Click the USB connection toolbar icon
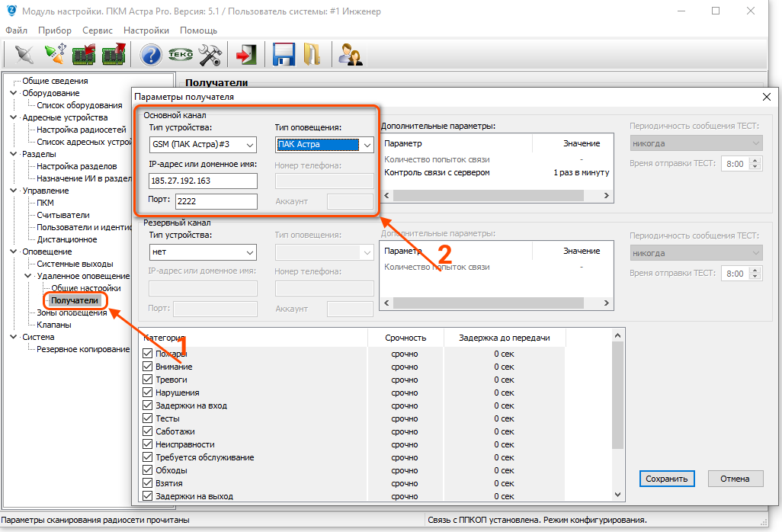This screenshot has width=782, height=532. point(55,55)
